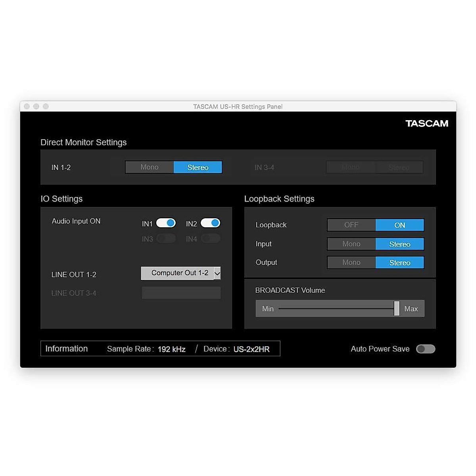476x476 pixels.
Task: Click the window zoom button
Action: click(x=46, y=106)
